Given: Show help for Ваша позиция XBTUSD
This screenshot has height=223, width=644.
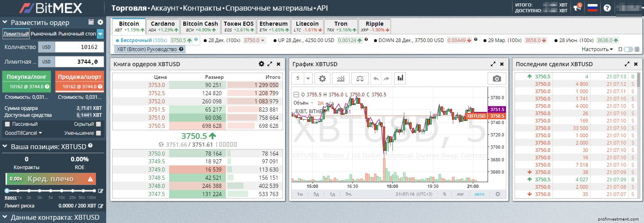Looking at the screenshot, I should coord(90,145).
